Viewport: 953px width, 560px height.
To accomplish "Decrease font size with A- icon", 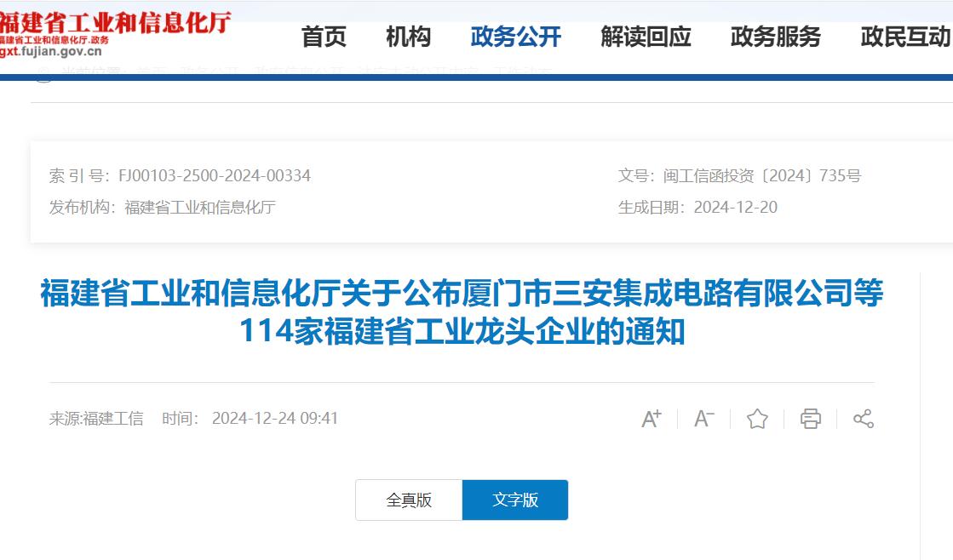I will tap(703, 419).
